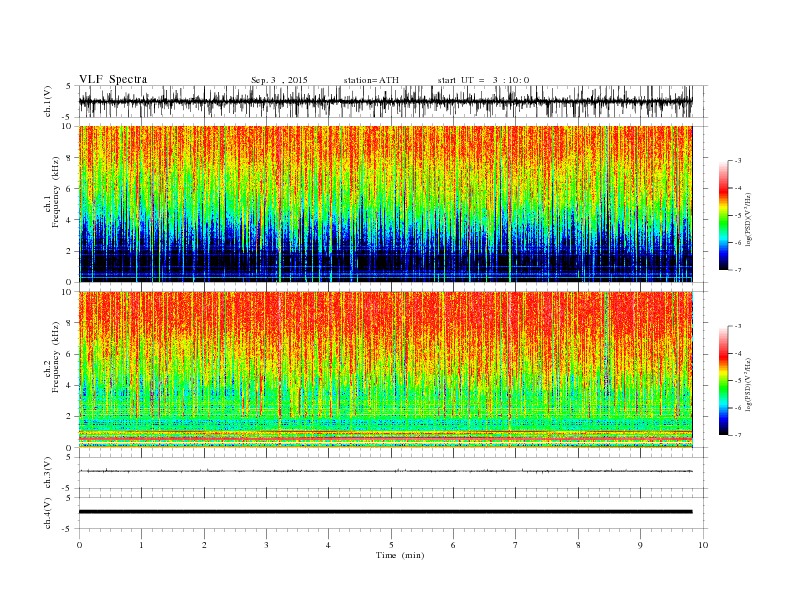The width and height of the screenshot is (792, 612).
Task: Click the time axis tick label "6"
Action: pyautogui.click(x=454, y=545)
